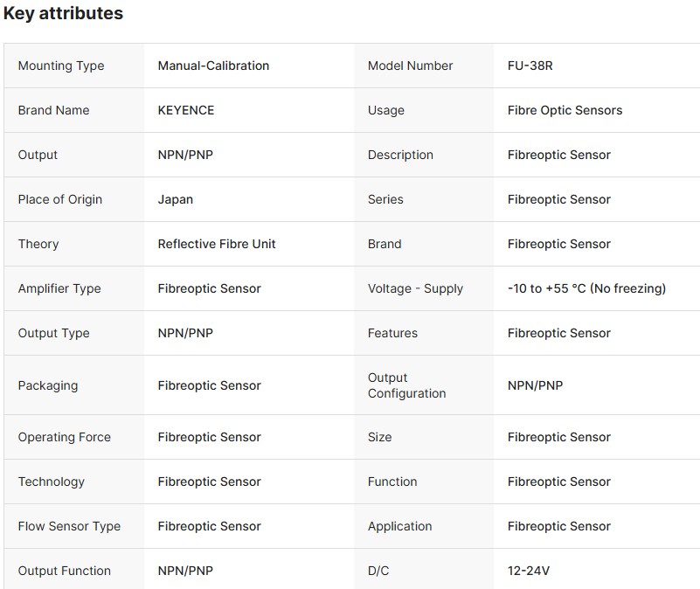
Task: Click the D/C label cell
Action: click(x=378, y=571)
